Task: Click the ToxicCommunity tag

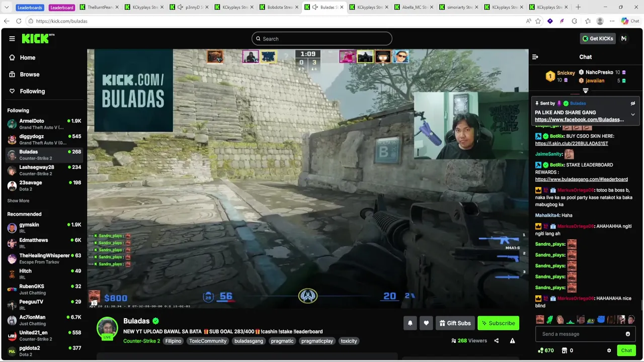Action: pos(208,341)
